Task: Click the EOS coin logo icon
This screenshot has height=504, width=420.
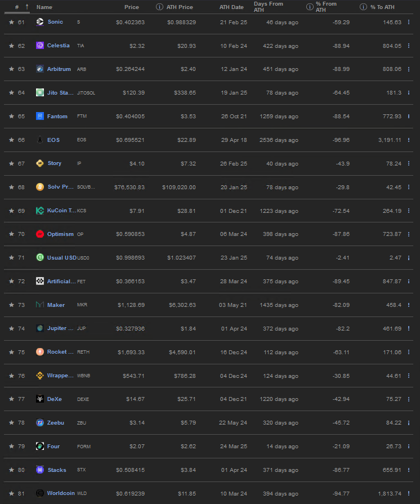Action: [x=40, y=140]
